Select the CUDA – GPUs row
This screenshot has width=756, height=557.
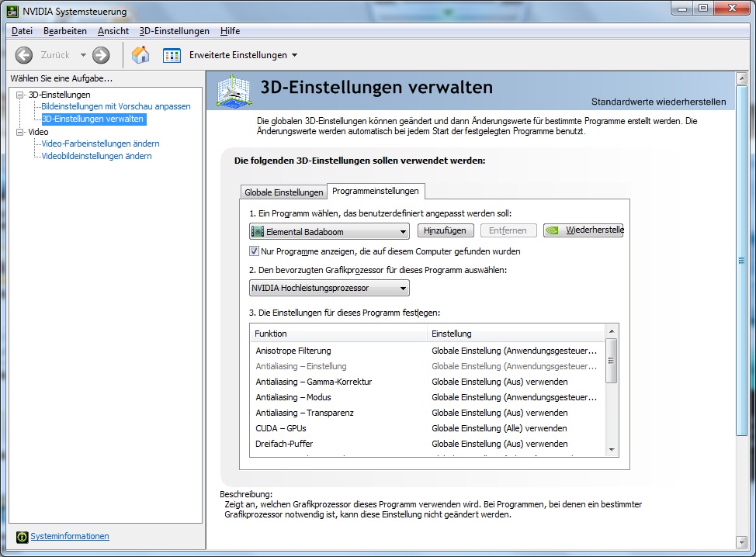[x=428, y=428]
